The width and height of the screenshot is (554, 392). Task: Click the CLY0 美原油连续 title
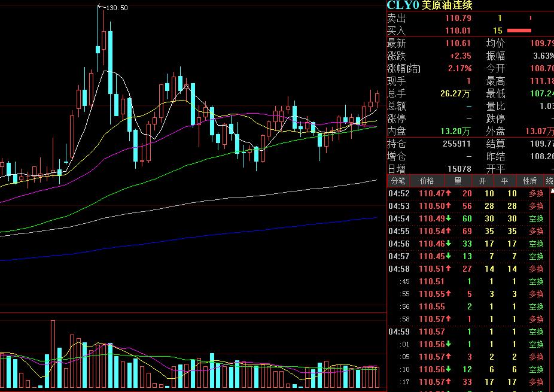pos(430,5)
